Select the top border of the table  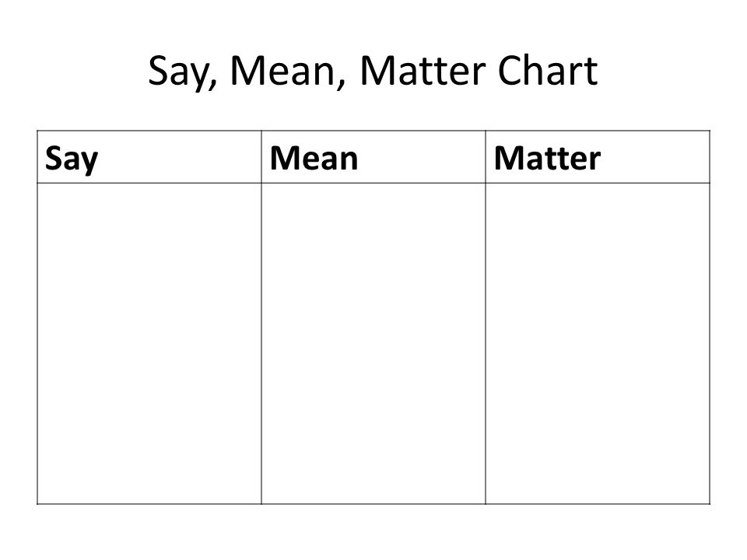pos(373,131)
